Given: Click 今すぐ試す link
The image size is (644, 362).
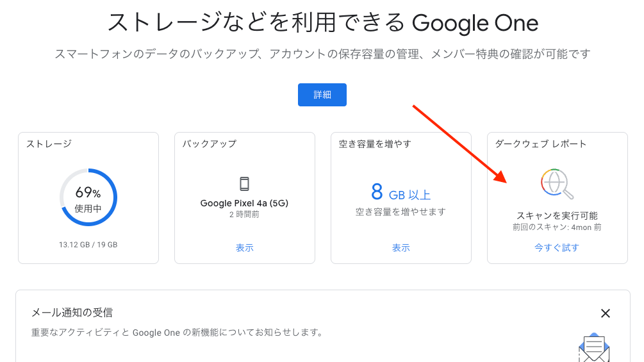Looking at the screenshot, I should (557, 247).
